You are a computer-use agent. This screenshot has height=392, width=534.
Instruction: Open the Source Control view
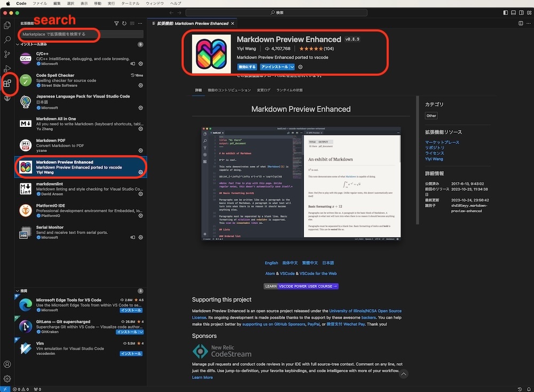(x=7, y=54)
